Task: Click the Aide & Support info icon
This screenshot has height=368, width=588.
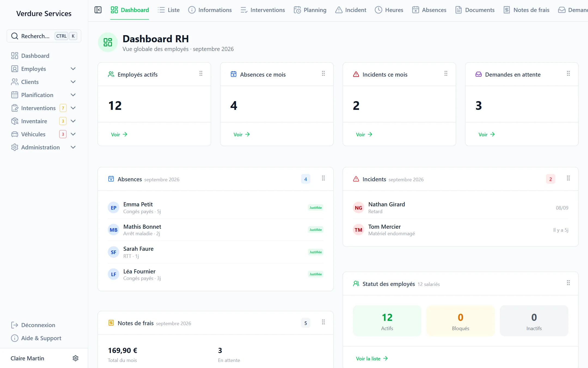Action: pyautogui.click(x=14, y=338)
